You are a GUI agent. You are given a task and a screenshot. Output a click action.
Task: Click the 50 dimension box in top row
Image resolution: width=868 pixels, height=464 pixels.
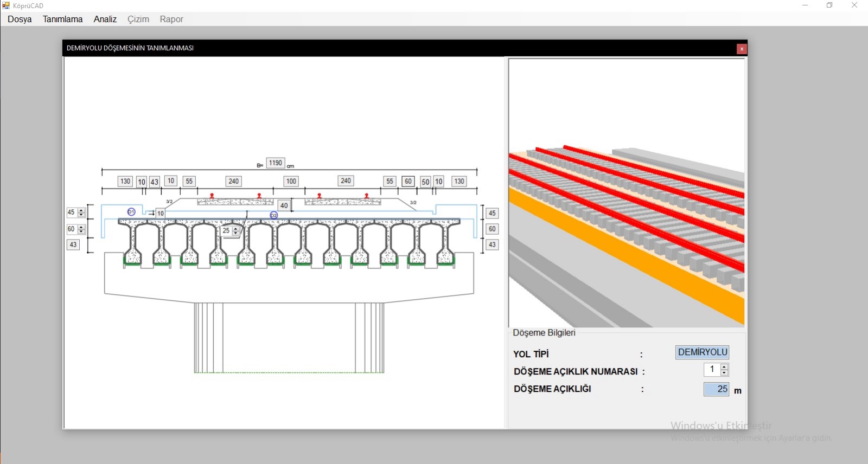coord(425,182)
